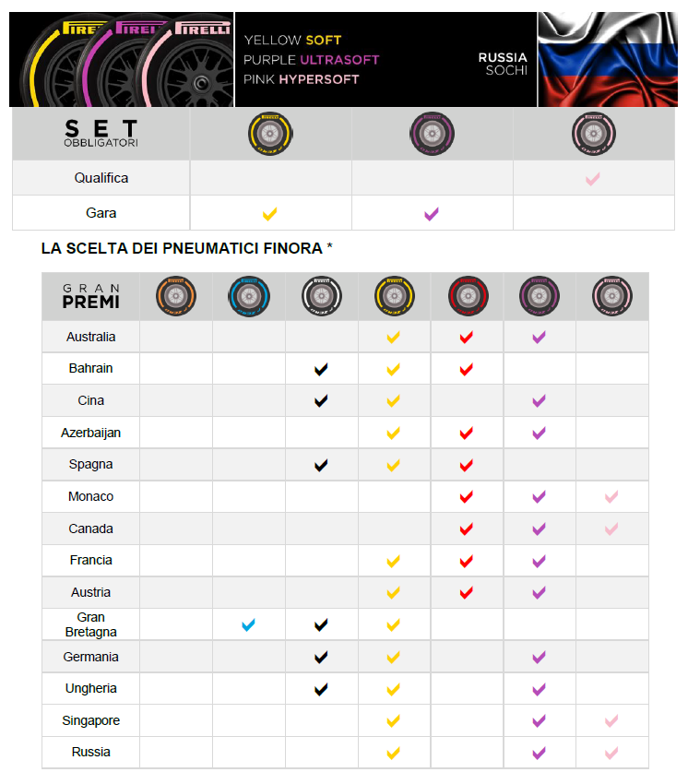Click the blue tire icon in Gran Premi header
The height and width of the screenshot is (784, 688).
[249, 296]
